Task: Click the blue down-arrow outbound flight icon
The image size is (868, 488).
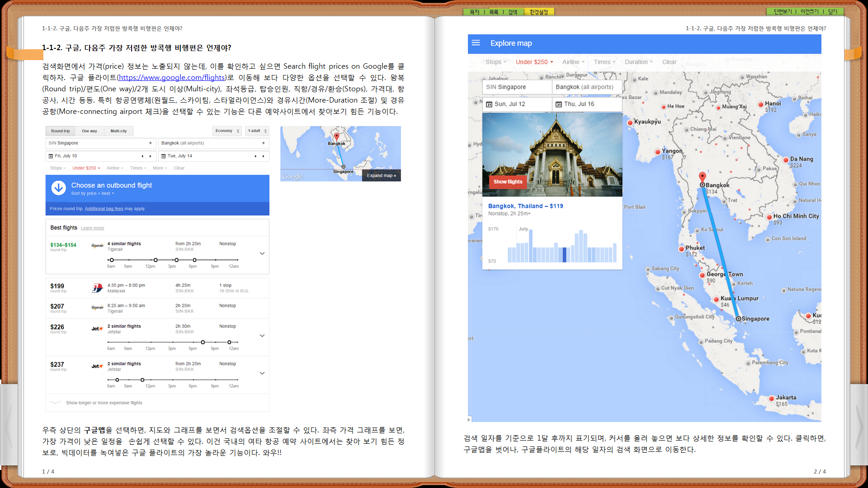Action: coord(59,188)
